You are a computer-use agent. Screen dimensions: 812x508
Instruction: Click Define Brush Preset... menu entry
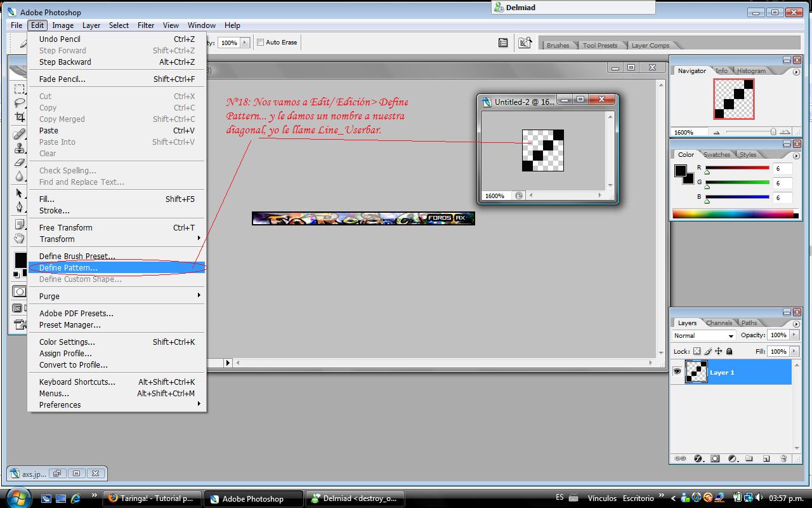tap(117, 257)
